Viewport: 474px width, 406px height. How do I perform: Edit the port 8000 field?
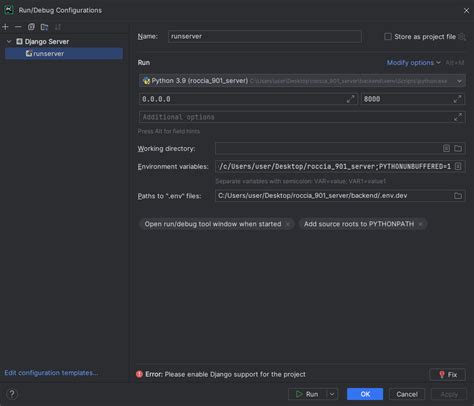(413, 99)
